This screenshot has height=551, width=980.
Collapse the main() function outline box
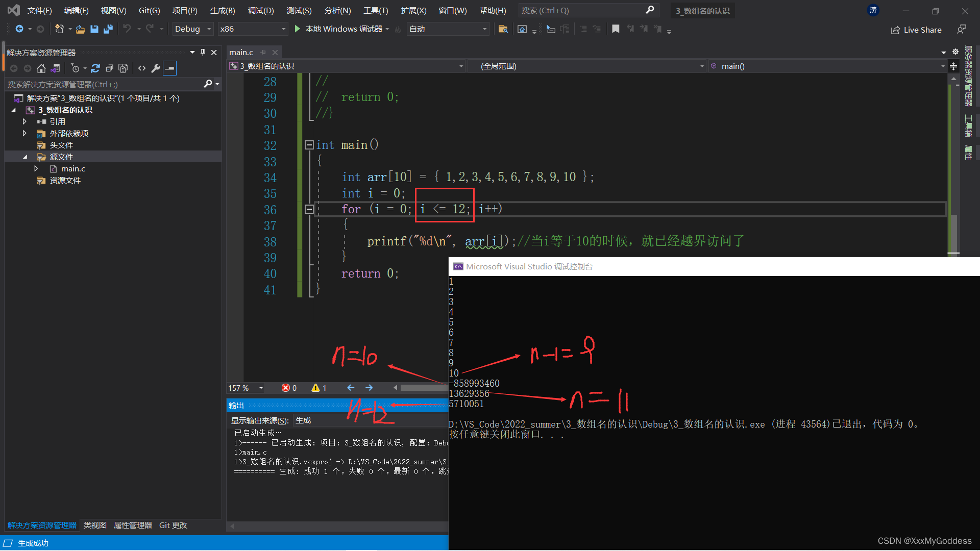309,145
